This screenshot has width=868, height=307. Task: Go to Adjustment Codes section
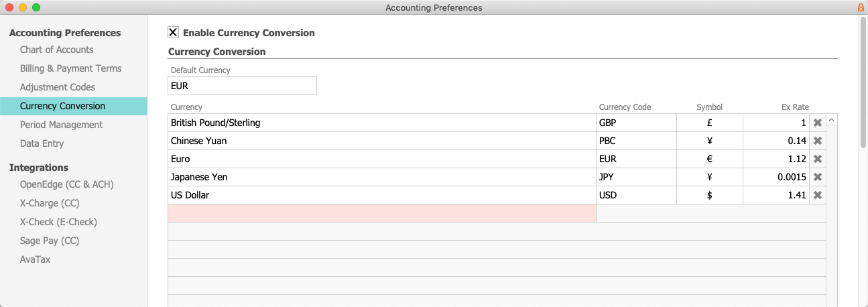[x=58, y=87]
